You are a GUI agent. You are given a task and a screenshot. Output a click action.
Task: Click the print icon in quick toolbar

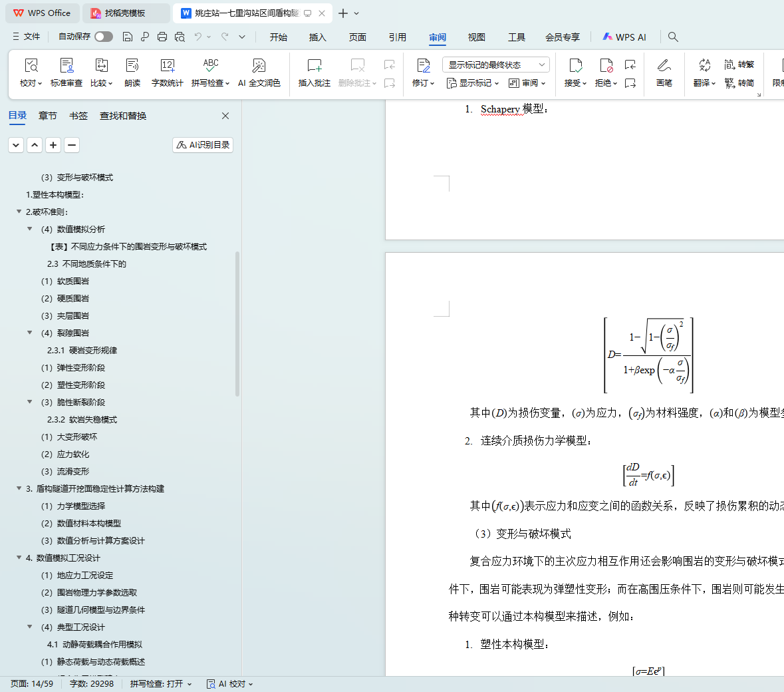tap(162, 37)
